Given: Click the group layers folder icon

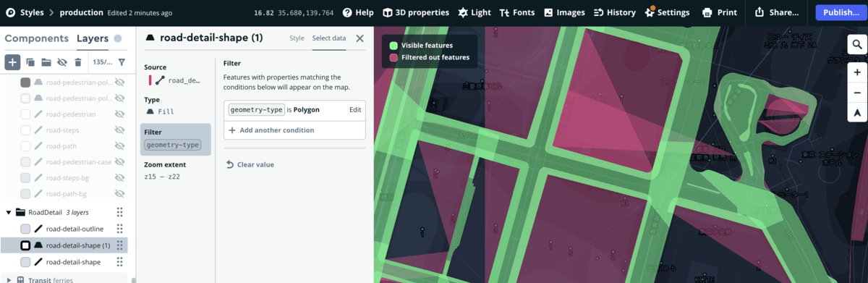Looking at the screenshot, I should (x=46, y=62).
